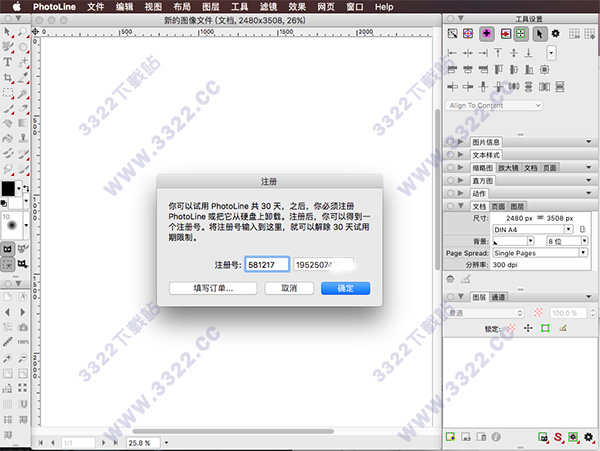Expand the 动作 panel triangle

pyautogui.click(x=461, y=193)
